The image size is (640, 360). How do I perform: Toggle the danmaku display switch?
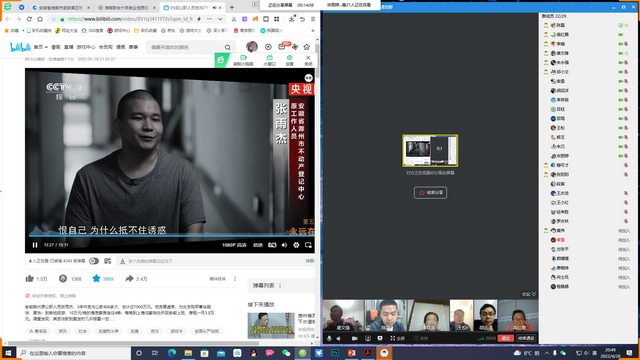94,261
